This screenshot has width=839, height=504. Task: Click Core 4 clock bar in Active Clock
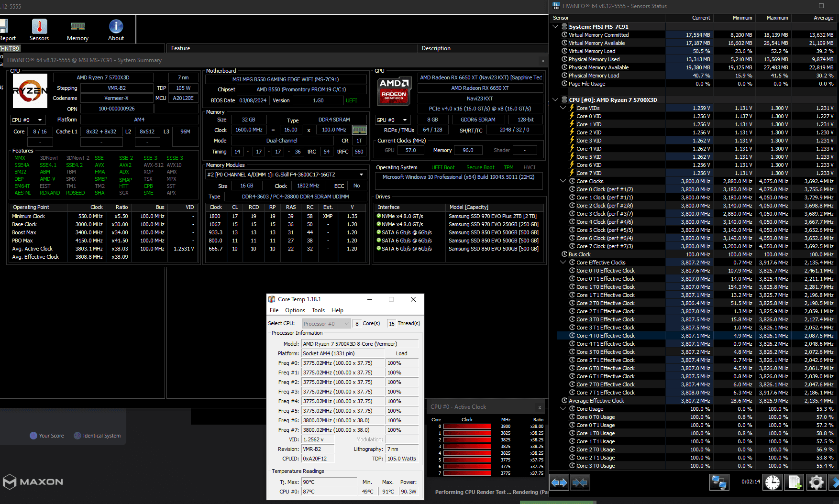[x=467, y=453]
